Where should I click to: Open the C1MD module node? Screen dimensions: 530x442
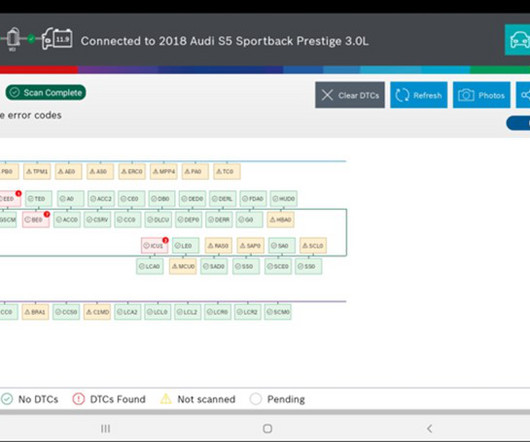pos(97,312)
